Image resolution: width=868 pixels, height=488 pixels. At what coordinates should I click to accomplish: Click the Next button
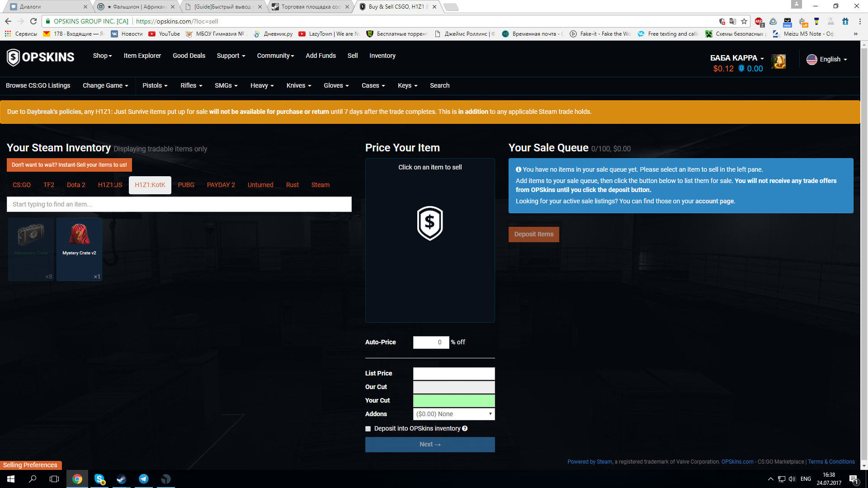click(x=430, y=445)
